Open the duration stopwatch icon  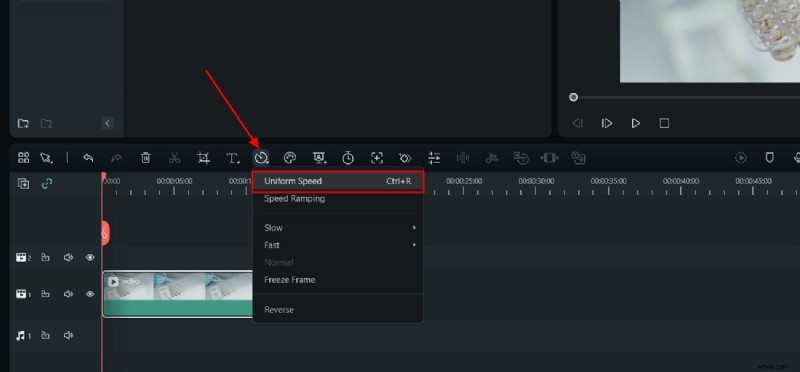click(348, 158)
